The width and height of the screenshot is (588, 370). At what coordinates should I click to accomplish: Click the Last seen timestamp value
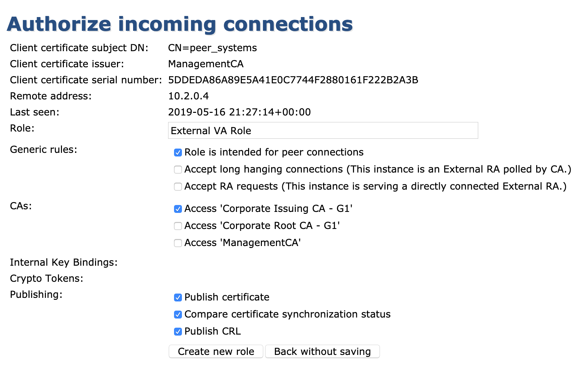click(239, 112)
